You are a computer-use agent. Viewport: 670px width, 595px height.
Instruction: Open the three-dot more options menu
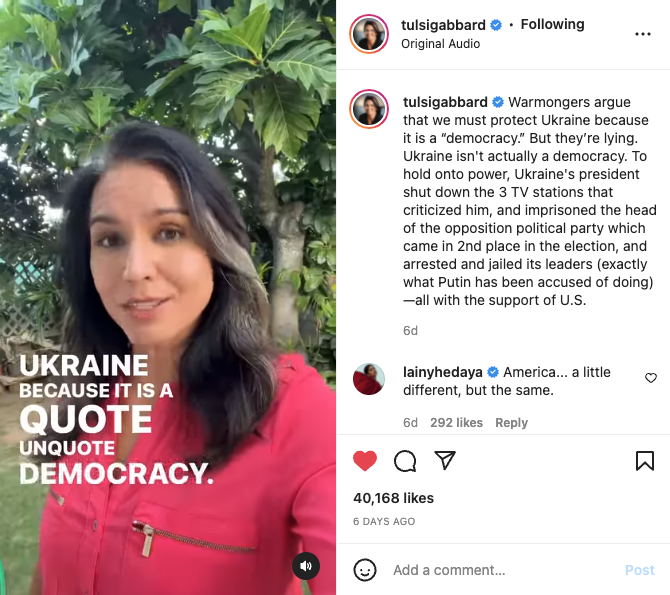[x=643, y=34]
